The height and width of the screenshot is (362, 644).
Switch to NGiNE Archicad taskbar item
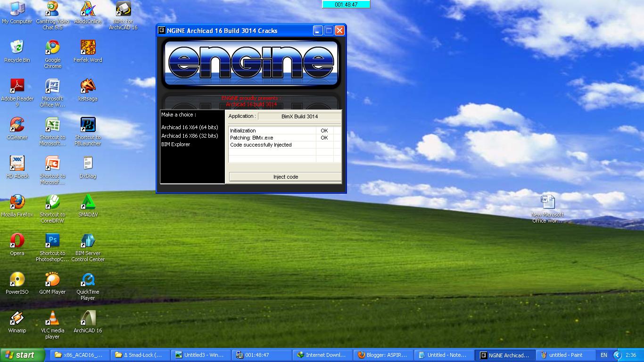pyautogui.click(x=505, y=355)
